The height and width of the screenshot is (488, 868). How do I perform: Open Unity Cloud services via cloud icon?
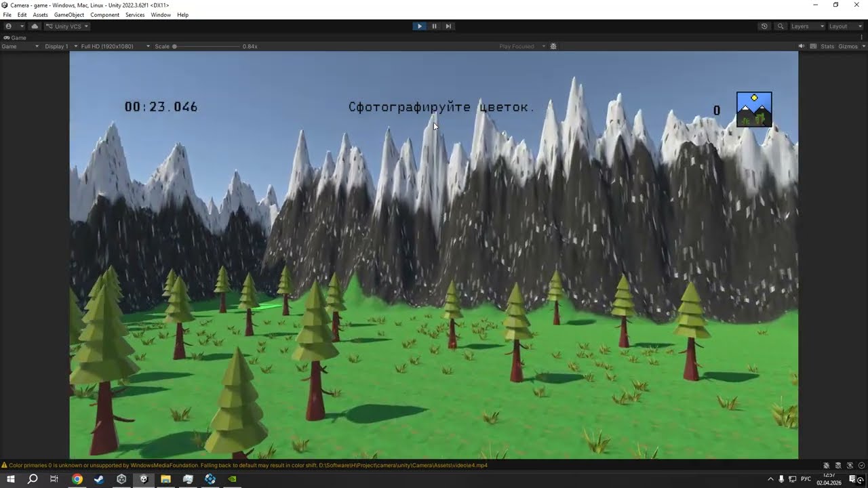coord(35,26)
